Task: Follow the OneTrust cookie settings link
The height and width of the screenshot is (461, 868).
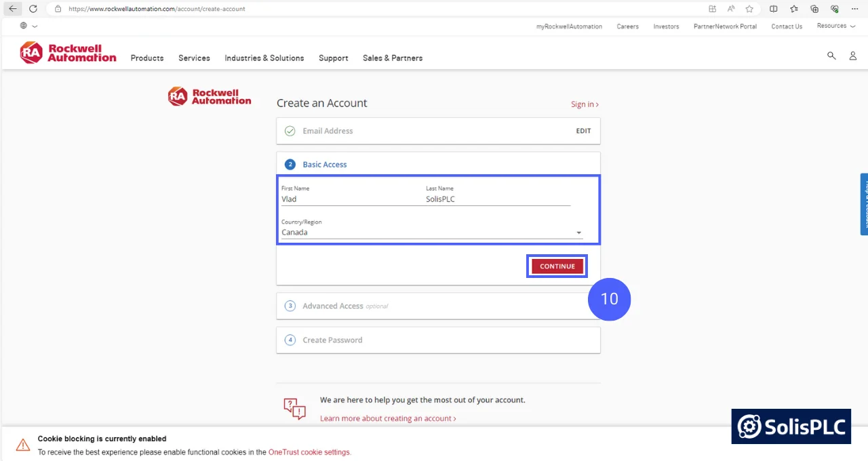Action: 309,452
